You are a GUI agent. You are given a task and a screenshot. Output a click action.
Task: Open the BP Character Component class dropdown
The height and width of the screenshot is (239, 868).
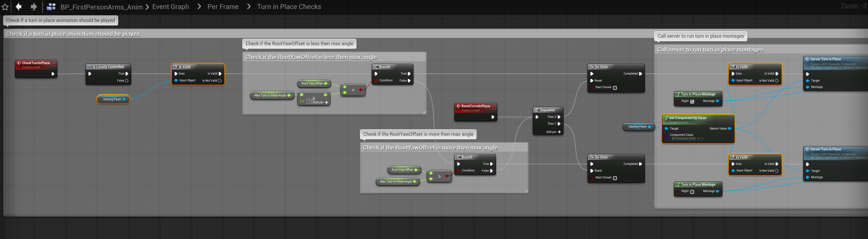(683, 139)
